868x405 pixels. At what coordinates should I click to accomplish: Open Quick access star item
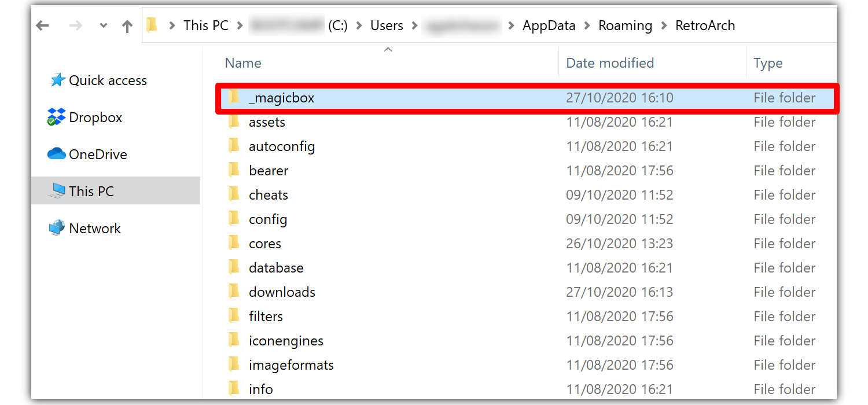pos(98,80)
